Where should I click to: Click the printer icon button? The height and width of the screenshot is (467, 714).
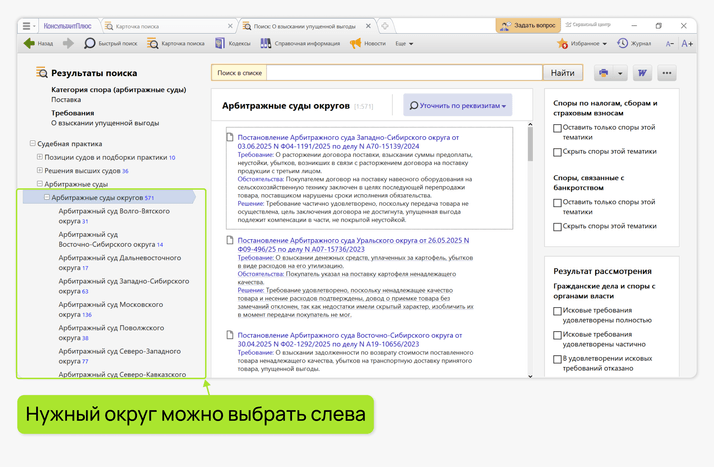point(603,73)
